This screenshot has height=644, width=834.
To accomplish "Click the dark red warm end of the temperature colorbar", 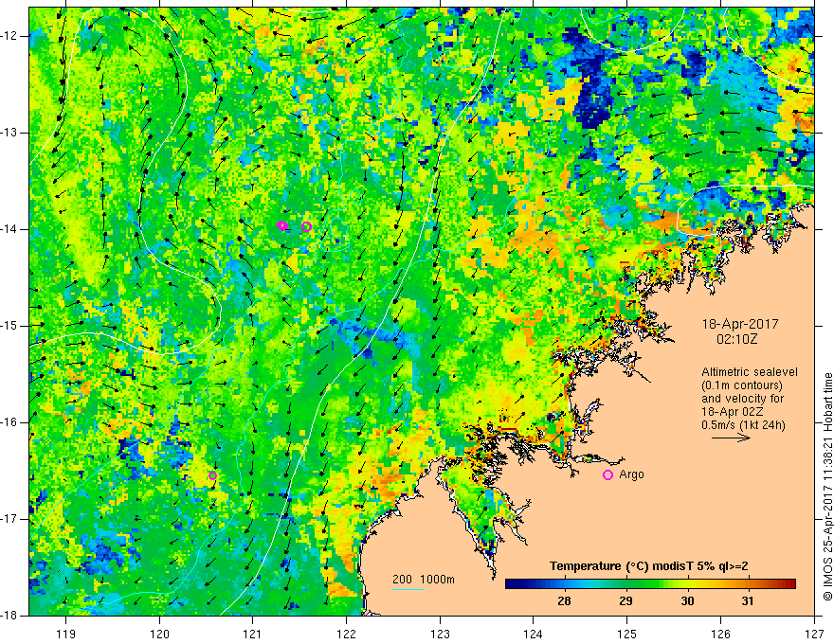I will (x=789, y=584).
